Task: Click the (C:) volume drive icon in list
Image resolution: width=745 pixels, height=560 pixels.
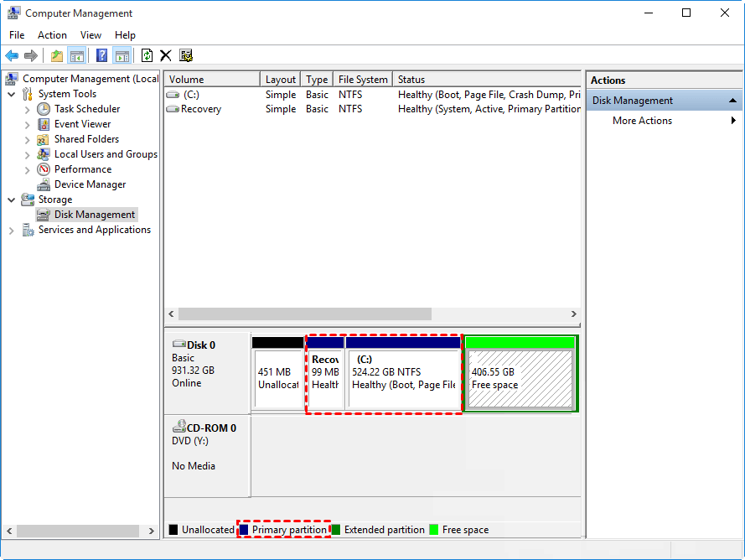Action: [x=173, y=95]
